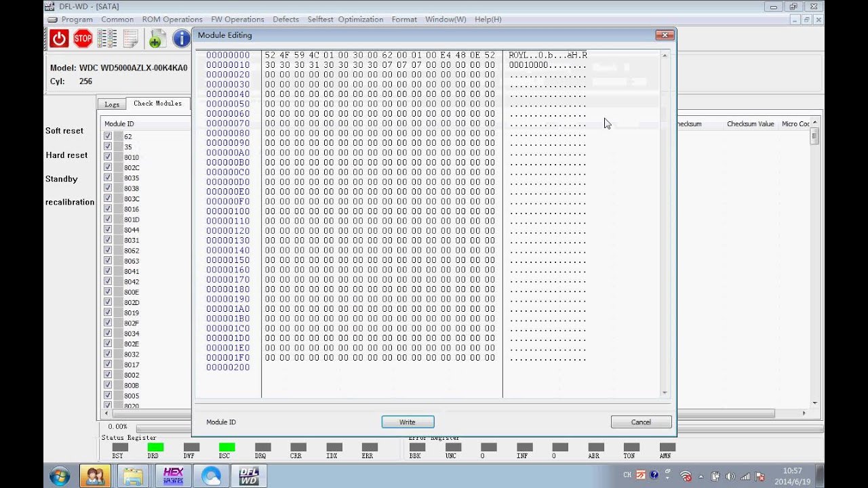Switch to the Logs tab
868x488 pixels.
[x=112, y=104]
